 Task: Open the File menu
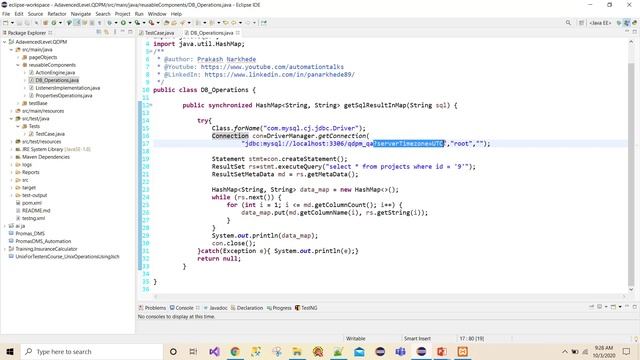click(x=6, y=14)
